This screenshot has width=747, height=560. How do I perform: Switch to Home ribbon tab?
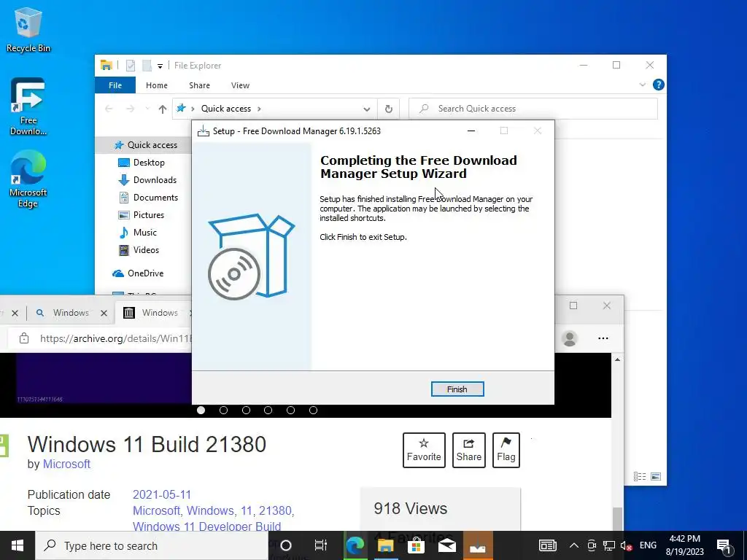coord(157,85)
